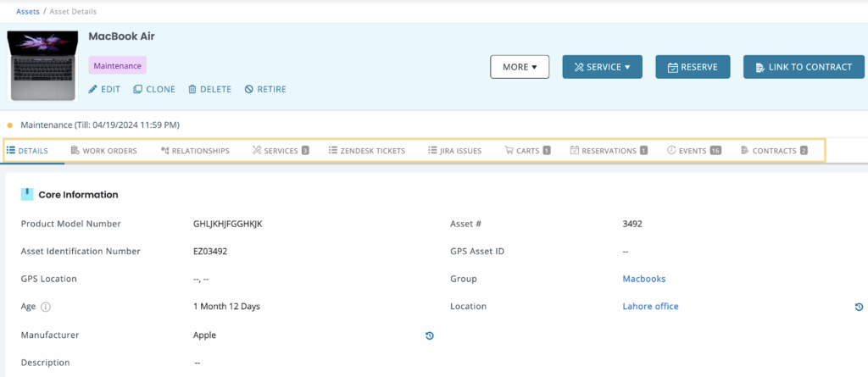Switch to the Work Orders tab
This screenshot has height=377, width=868.
tap(104, 151)
